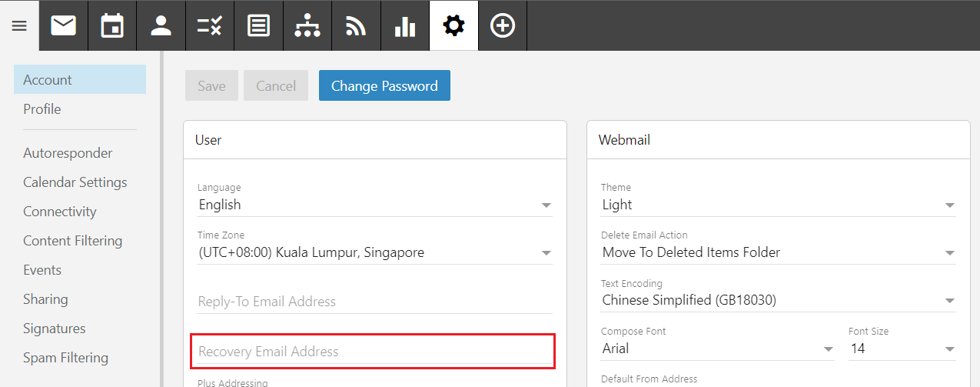Open the hamburger navigation menu

coord(19,26)
